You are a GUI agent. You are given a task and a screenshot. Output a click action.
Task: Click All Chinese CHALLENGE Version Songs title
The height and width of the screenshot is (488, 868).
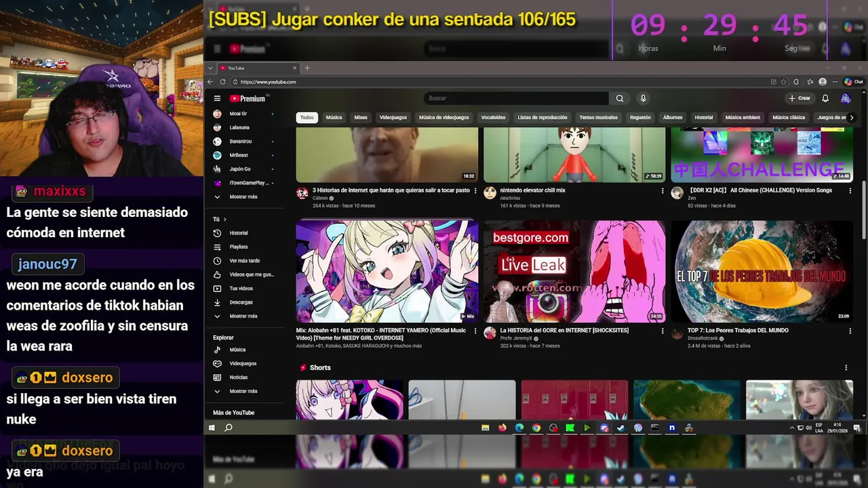pyautogui.click(x=760, y=190)
